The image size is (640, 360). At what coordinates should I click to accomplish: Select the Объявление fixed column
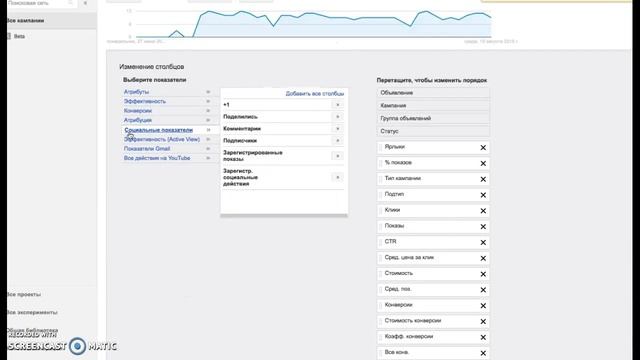[433, 93]
